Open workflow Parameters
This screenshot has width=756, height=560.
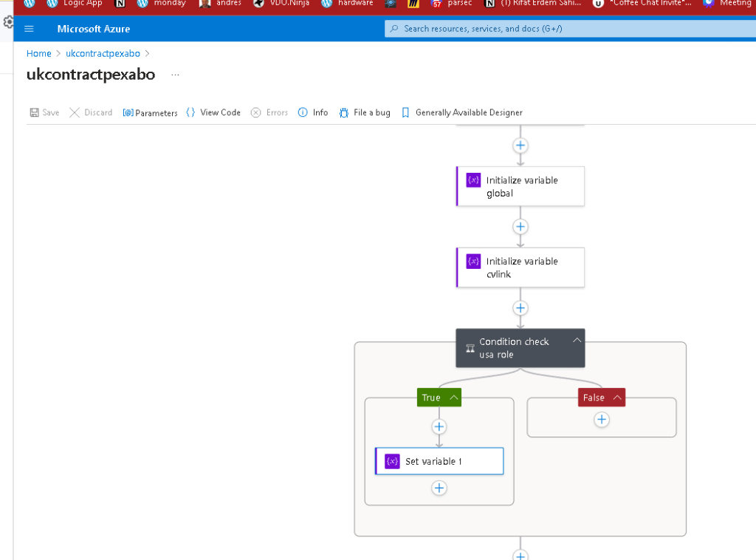150,112
